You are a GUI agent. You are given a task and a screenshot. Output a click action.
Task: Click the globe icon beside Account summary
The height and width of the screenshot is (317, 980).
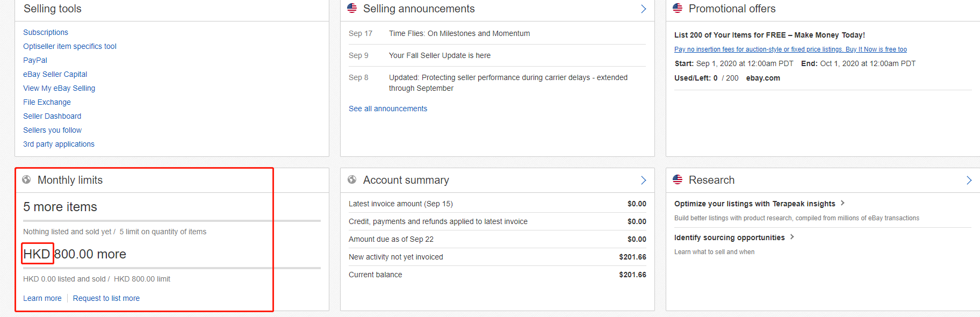(352, 179)
